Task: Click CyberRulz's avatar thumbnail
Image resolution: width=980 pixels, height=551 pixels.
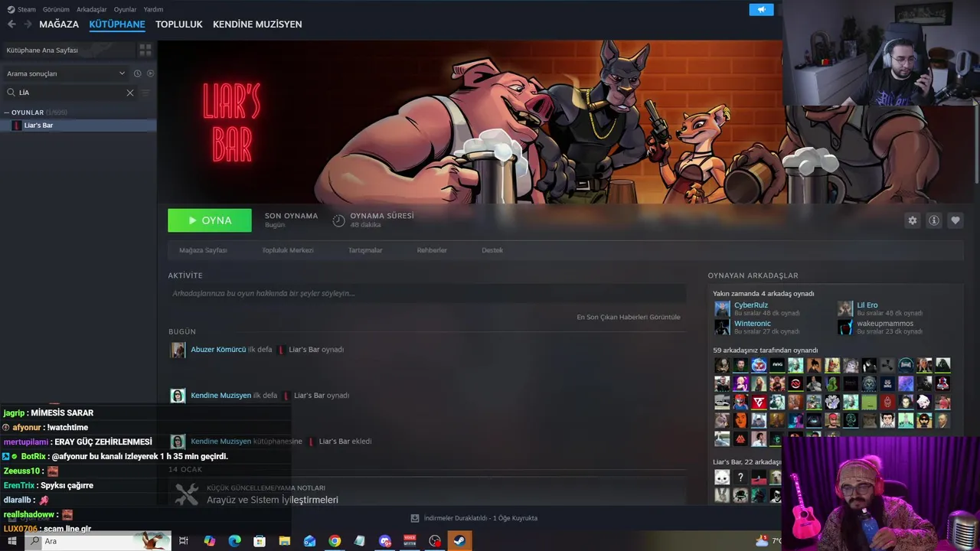Action: point(722,309)
